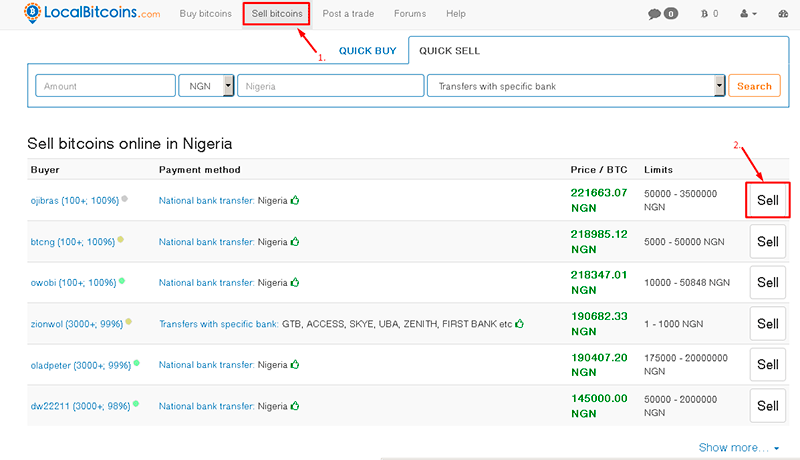Screen dimensions: 800x460
Task: Click Sell for buyer zionwol
Action: click(767, 324)
